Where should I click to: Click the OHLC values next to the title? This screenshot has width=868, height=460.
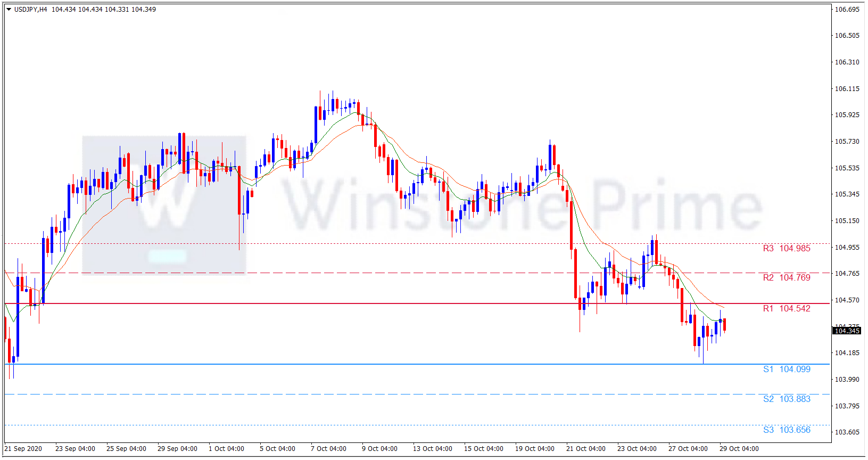click(x=104, y=10)
